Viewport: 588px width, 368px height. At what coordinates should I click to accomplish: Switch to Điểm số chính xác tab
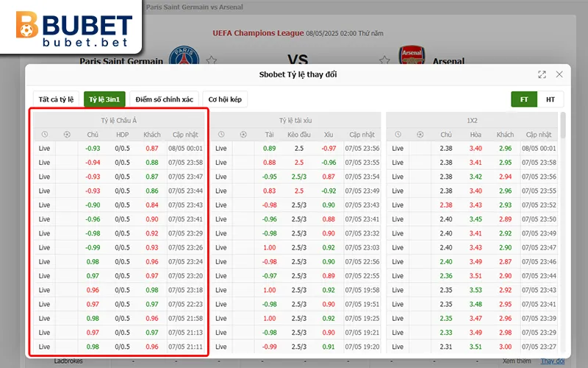tap(164, 99)
